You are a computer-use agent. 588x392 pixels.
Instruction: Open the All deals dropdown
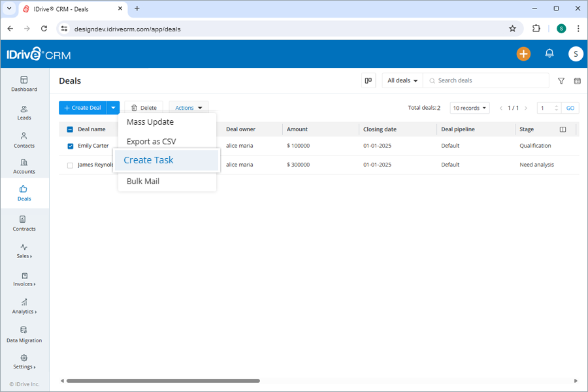[401, 80]
